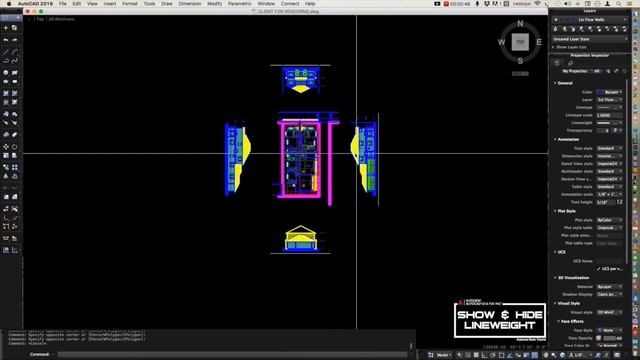Click W on the ViewCube compass
The width and height of the screenshot is (640, 360).
pyautogui.click(x=501, y=42)
